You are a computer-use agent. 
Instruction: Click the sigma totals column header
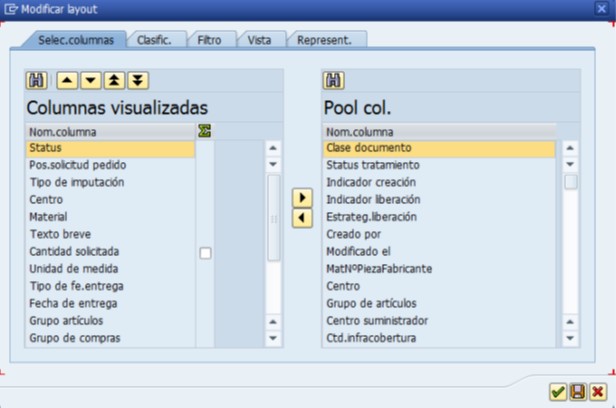[x=205, y=131]
